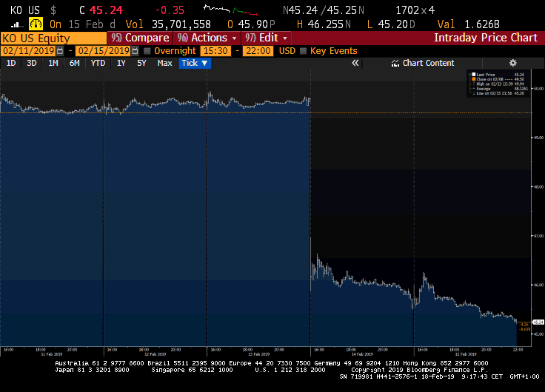Select the 1D range tab
The image size is (545, 392).
coord(11,63)
